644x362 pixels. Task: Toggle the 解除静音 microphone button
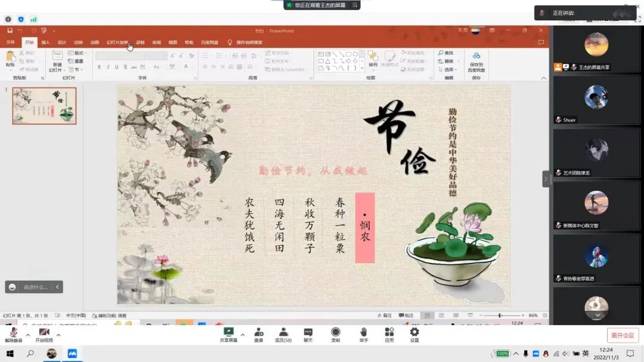click(x=13, y=333)
